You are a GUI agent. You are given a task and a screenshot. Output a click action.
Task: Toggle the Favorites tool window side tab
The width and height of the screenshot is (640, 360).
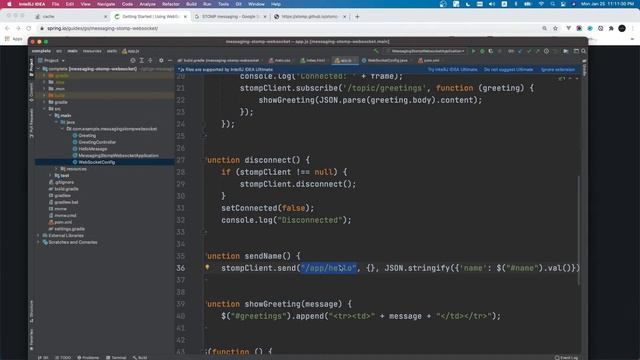coord(31,340)
